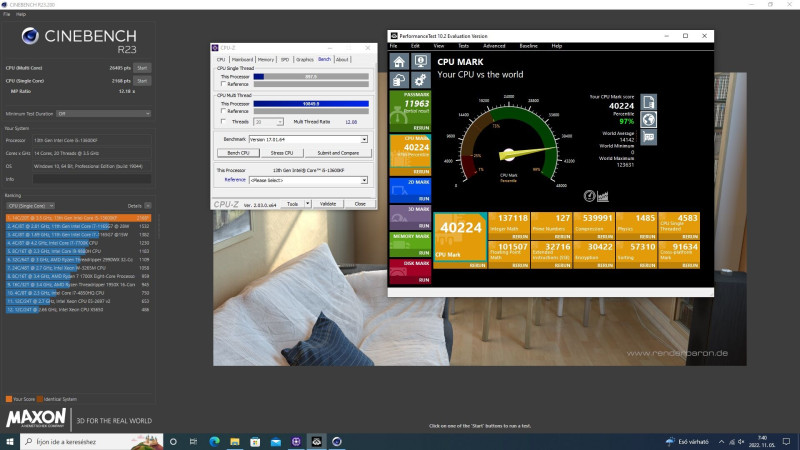Image resolution: width=800 pixels, height=450 pixels.
Task: Click the orange Your Score legend swatch
Action: [x=9, y=399]
